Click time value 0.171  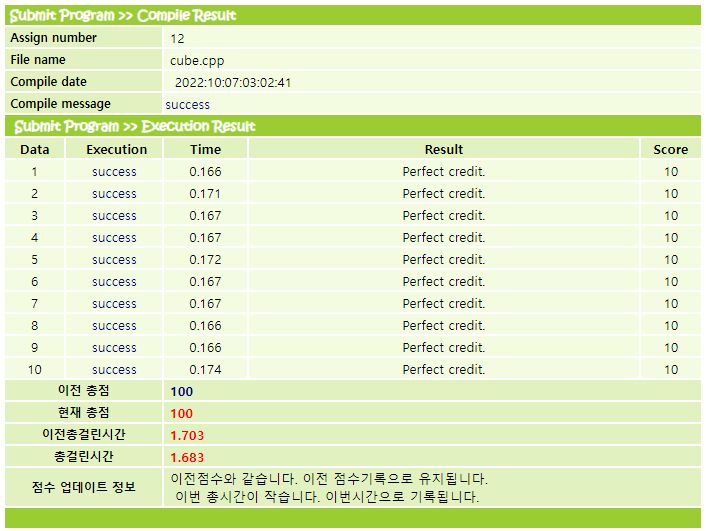205,194
